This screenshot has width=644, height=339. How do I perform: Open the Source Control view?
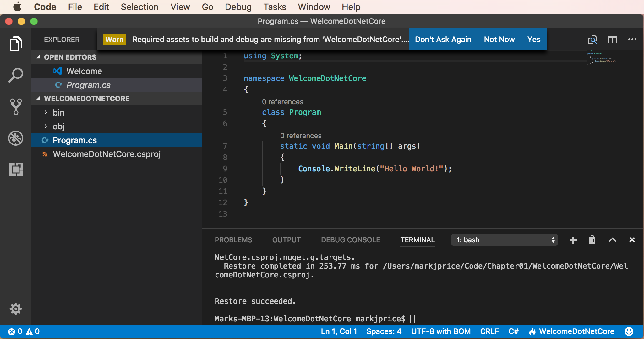point(16,107)
